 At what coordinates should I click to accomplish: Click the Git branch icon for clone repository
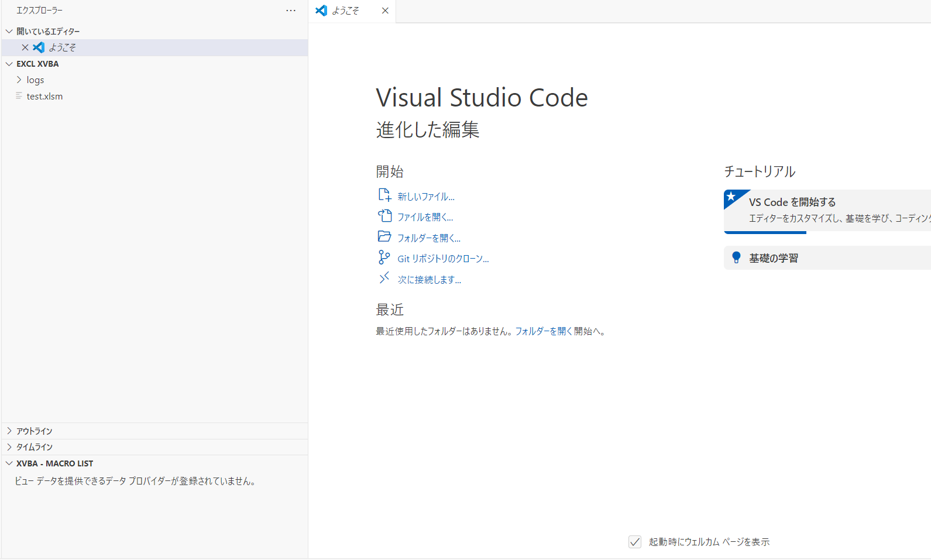pyautogui.click(x=384, y=257)
